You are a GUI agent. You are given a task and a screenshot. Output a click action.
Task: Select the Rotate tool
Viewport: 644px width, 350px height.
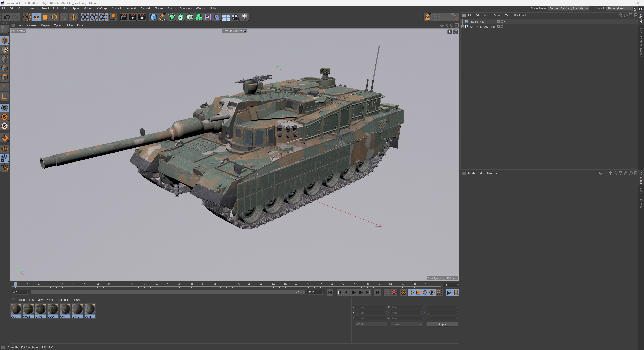coord(54,17)
